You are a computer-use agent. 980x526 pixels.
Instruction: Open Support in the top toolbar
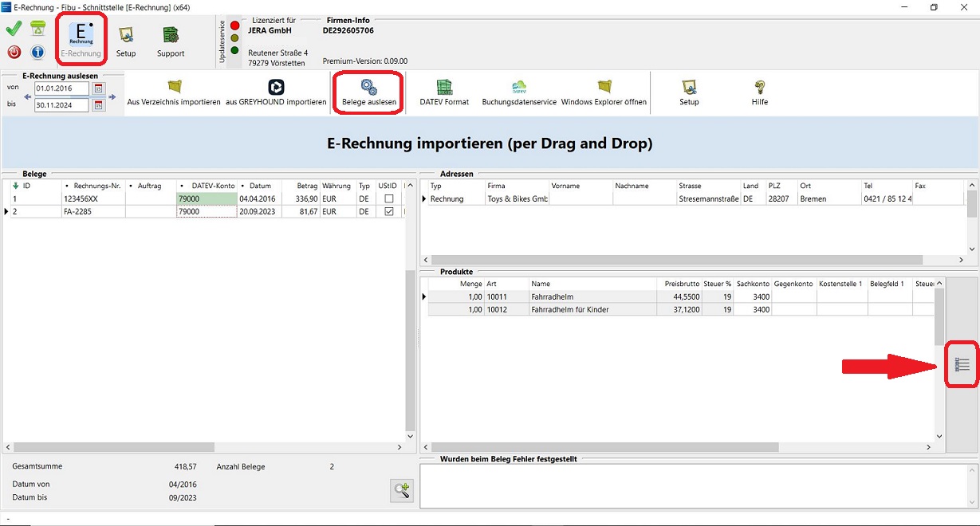click(x=170, y=40)
